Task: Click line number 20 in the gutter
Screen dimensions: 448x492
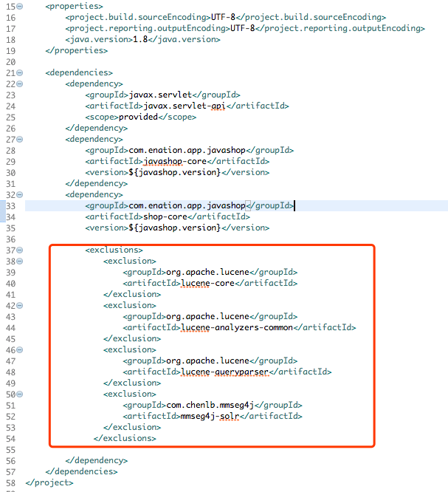Action: (x=10, y=62)
